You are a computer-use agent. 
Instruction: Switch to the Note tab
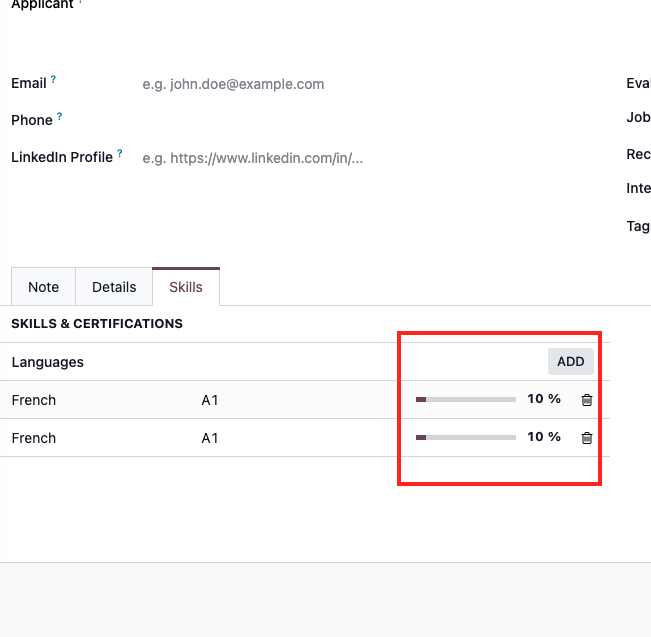point(44,287)
